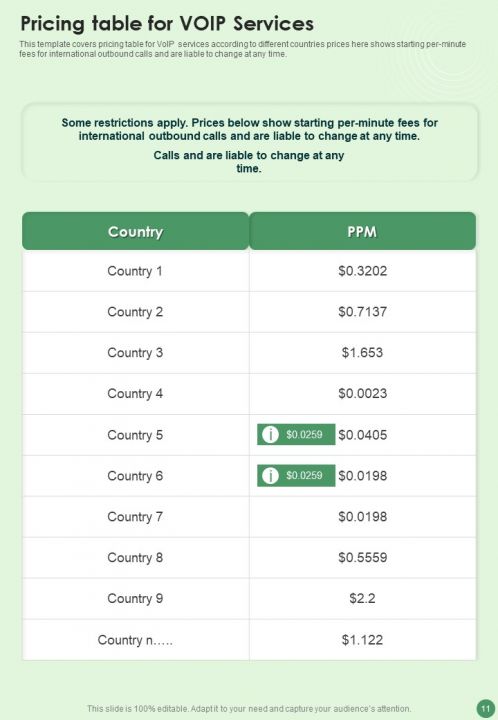Click the Country column header
The height and width of the screenshot is (720, 498).
pyautogui.click(x=135, y=231)
